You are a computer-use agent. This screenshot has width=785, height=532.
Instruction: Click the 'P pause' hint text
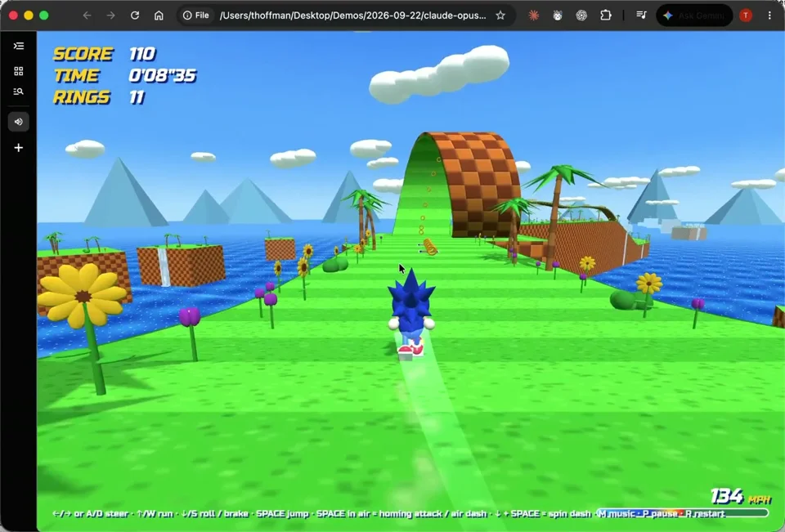coord(660,514)
